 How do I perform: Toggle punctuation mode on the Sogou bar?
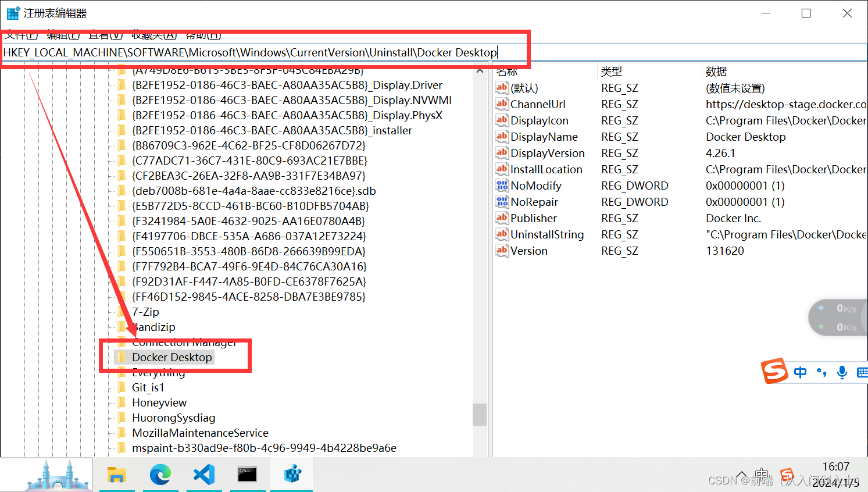821,372
